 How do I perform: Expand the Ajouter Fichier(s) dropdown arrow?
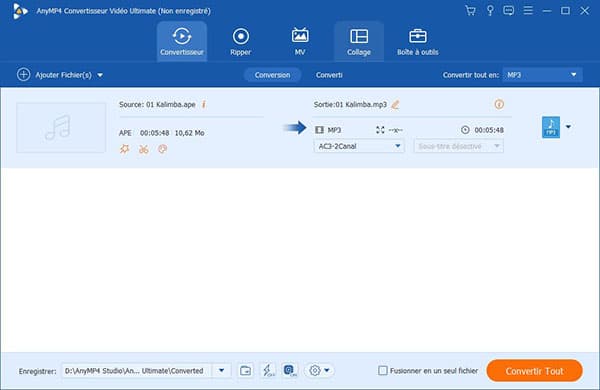100,75
